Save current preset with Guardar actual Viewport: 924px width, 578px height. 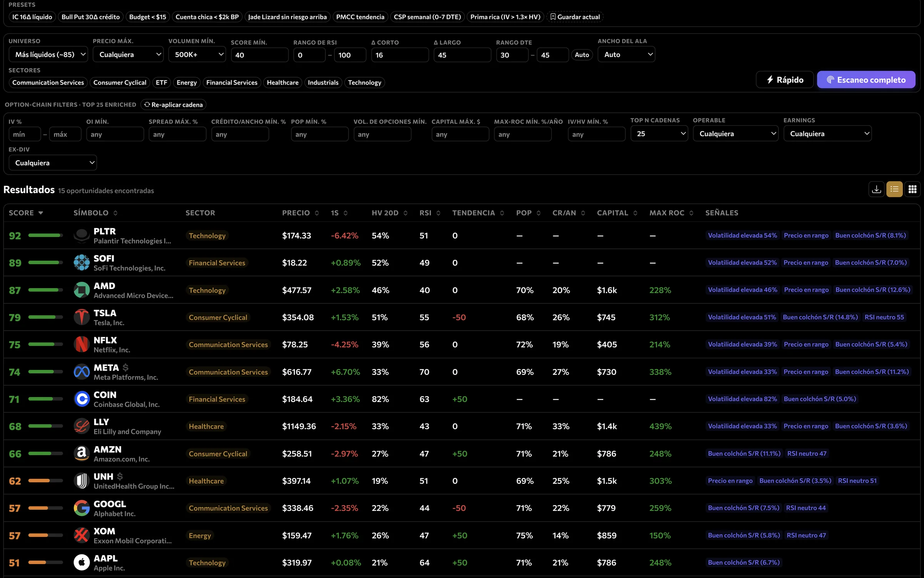click(x=575, y=17)
